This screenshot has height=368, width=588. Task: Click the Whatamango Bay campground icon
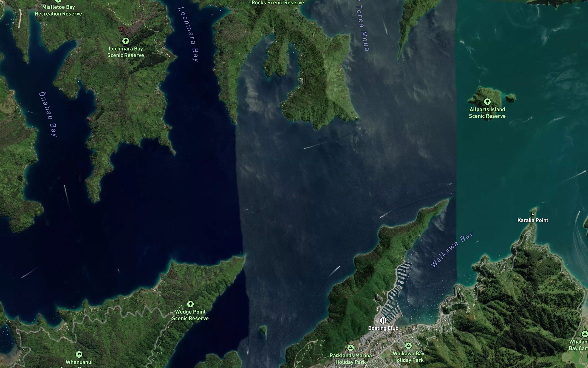[x=585, y=334]
